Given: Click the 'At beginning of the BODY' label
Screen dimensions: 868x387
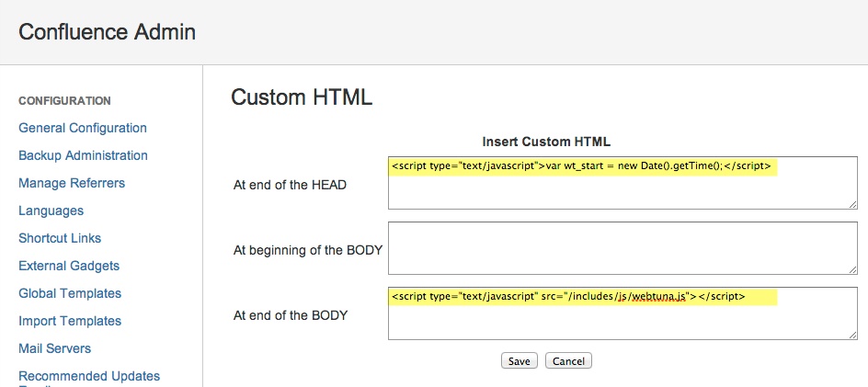Looking at the screenshot, I should click(308, 250).
